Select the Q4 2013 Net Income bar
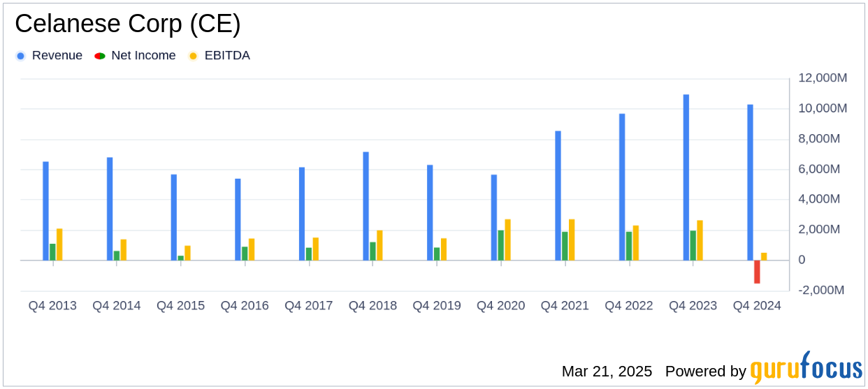The image size is (868, 389). click(52, 252)
